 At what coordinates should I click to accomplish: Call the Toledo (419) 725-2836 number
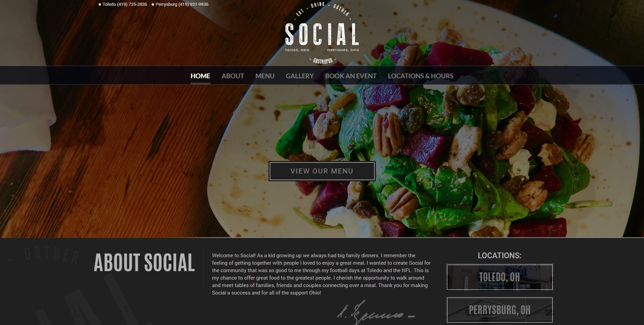point(125,4)
